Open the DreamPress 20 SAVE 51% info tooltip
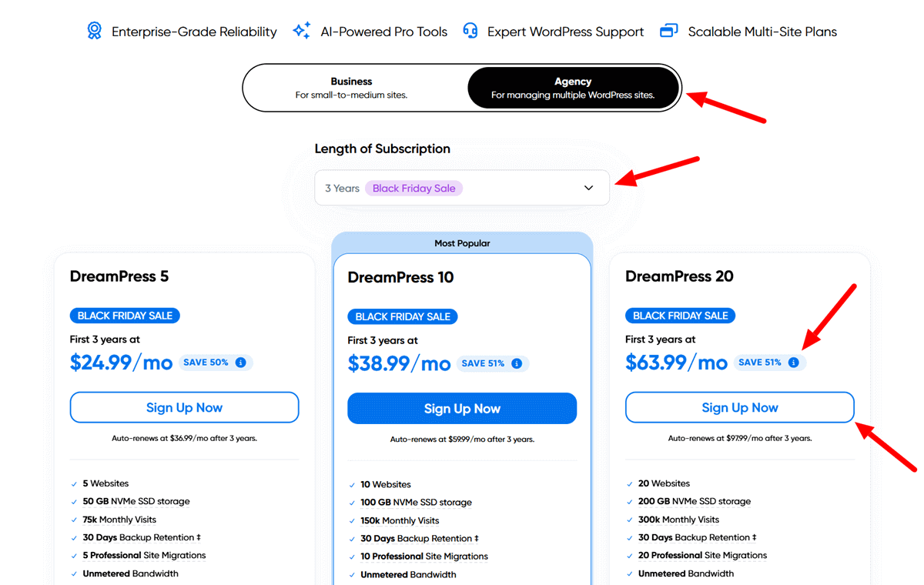Screen dimensions: 924x585 click(x=794, y=362)
